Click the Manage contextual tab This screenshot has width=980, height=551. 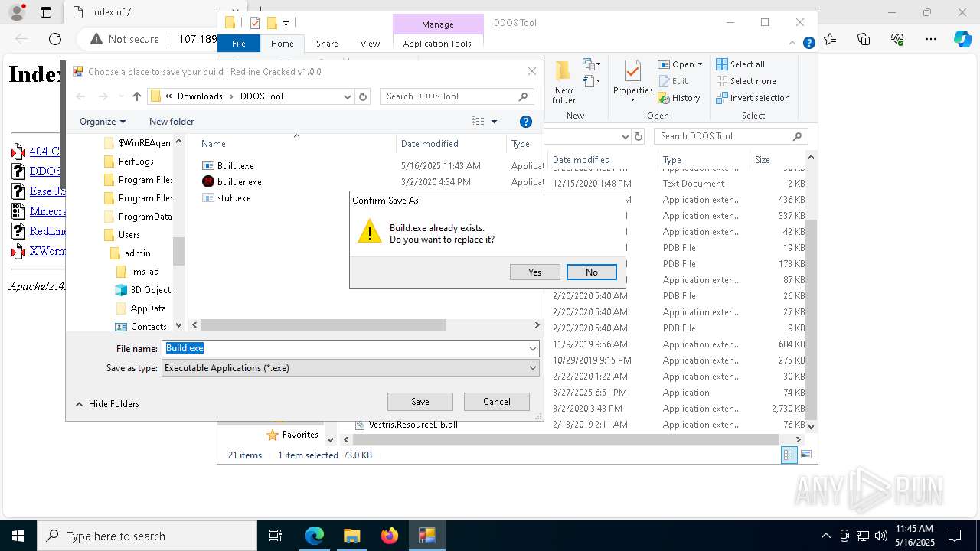(x=437, y=24)
